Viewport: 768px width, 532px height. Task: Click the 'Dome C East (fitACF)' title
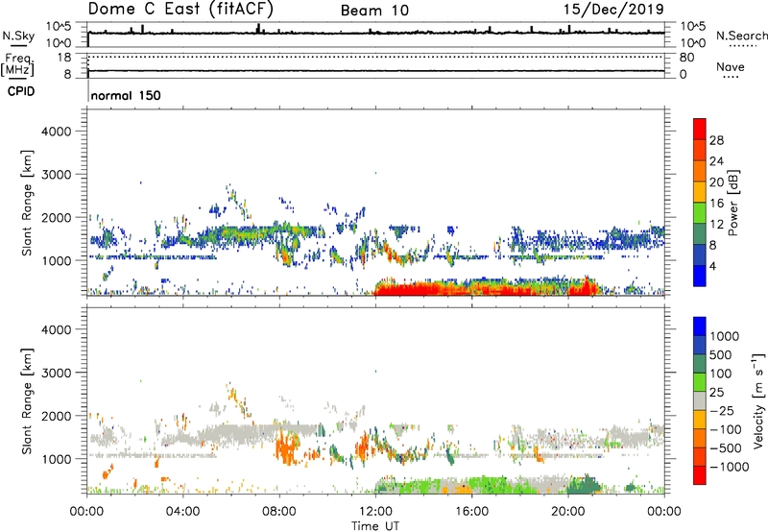tap(180, 9)
